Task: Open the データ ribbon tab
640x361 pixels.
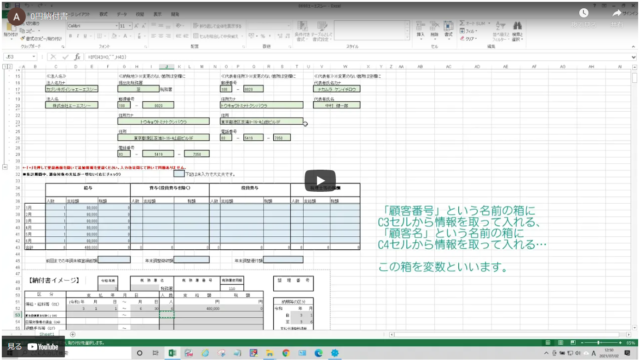Action: [122, 14]
